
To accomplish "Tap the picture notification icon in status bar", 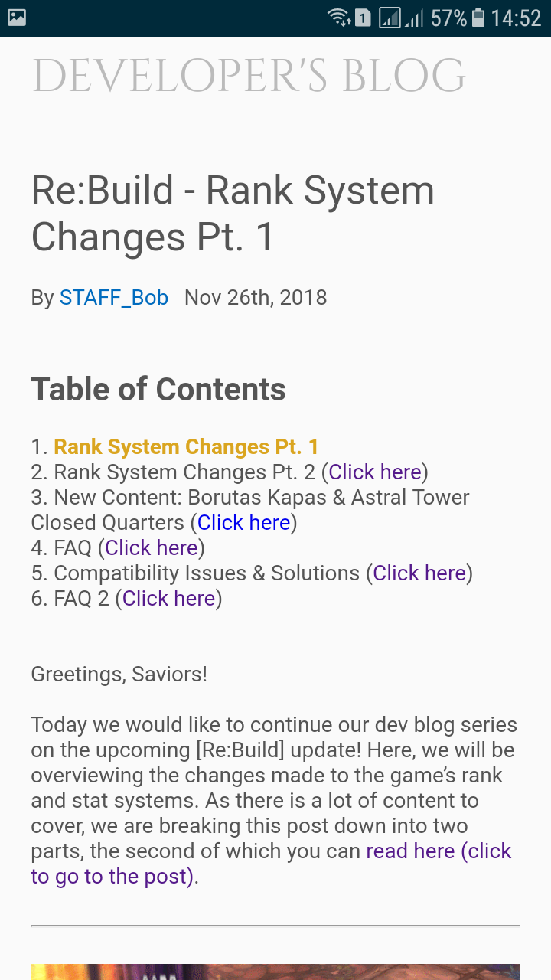I will coord(17,18).
